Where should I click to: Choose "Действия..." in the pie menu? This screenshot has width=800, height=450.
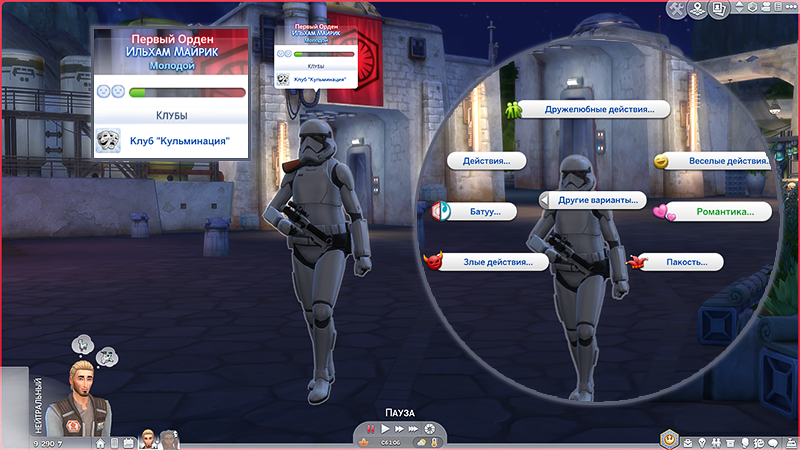486,161
